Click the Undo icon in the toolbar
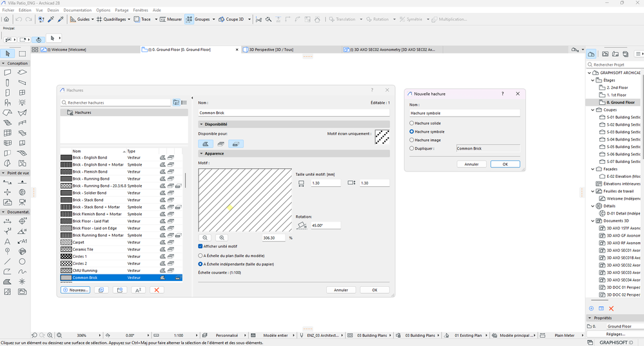644x346 pixels. click(19, 19)
